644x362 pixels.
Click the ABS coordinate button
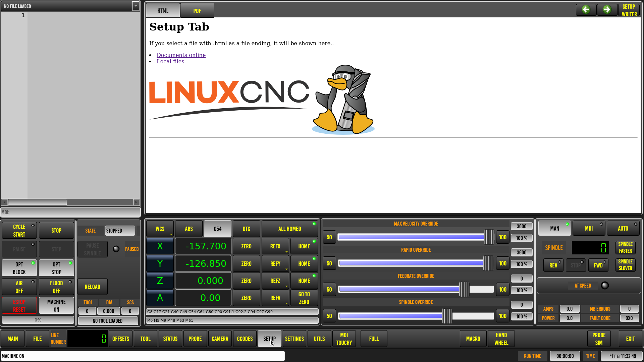coord(189,229)
